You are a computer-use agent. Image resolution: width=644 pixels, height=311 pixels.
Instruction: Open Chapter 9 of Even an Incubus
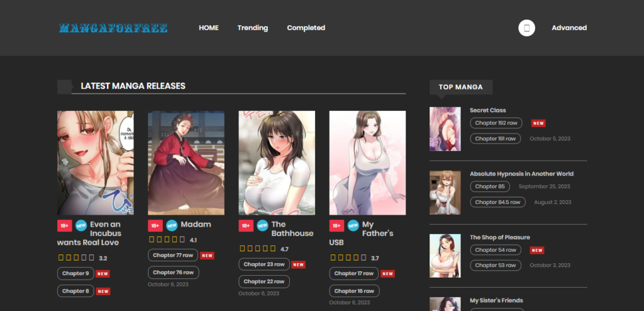[75, 274]
